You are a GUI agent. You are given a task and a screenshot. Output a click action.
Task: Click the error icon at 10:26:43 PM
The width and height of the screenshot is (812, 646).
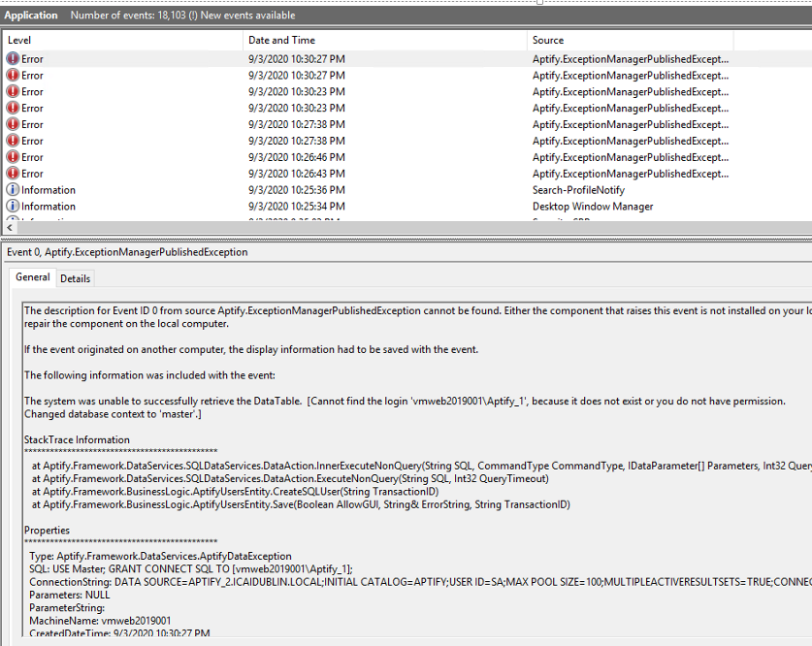coord(13,174)
